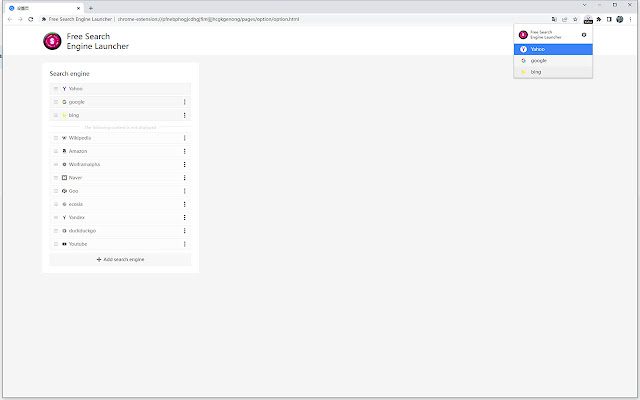
Task: Open the Chrome three-dot menu
Action: coord(630,19)
